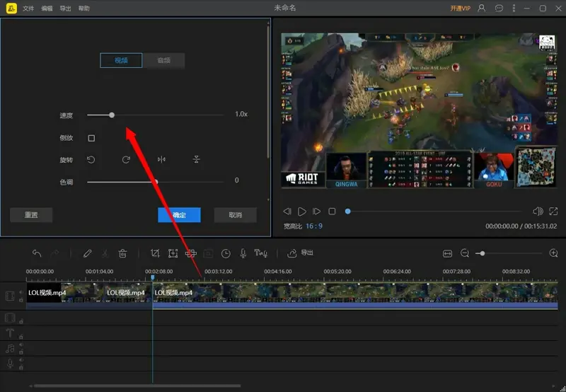Click the main video track film icon
The height and width of the screenshot is (392, 566).
point(10,296)
